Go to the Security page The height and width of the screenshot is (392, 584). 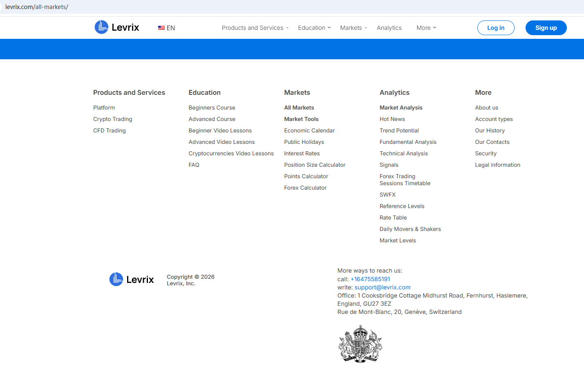486,153
